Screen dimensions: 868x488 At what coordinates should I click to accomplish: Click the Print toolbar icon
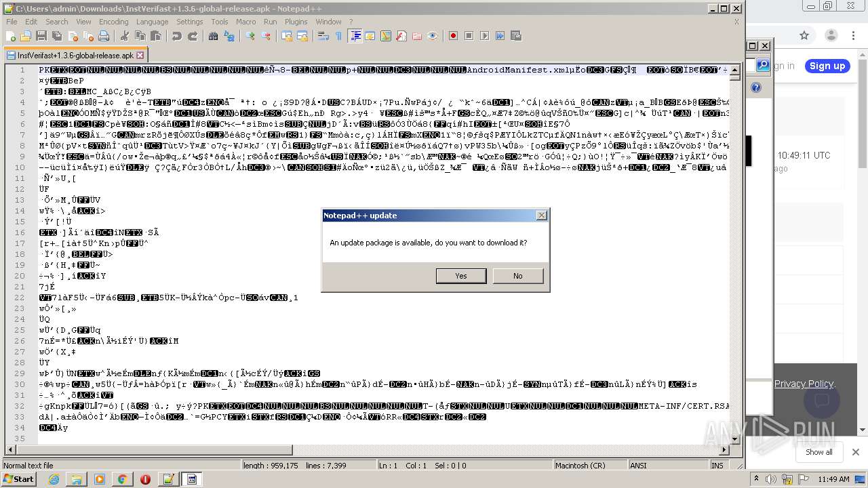(103, 36)
